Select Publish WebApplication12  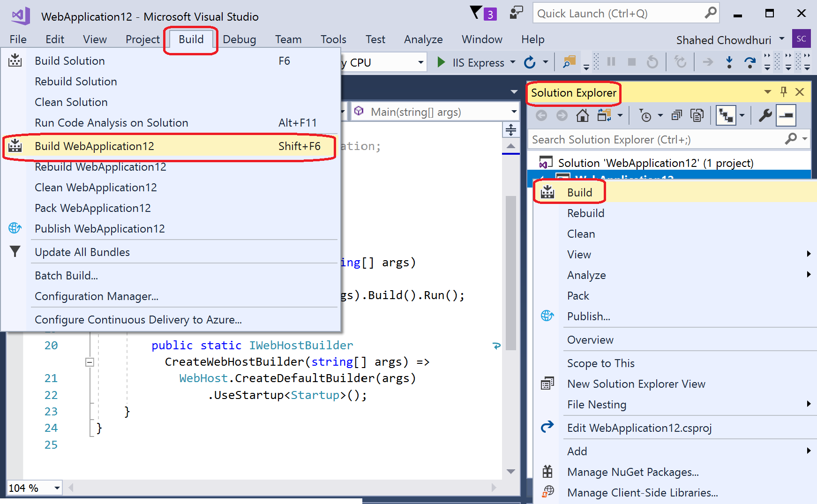coord(171,229)
